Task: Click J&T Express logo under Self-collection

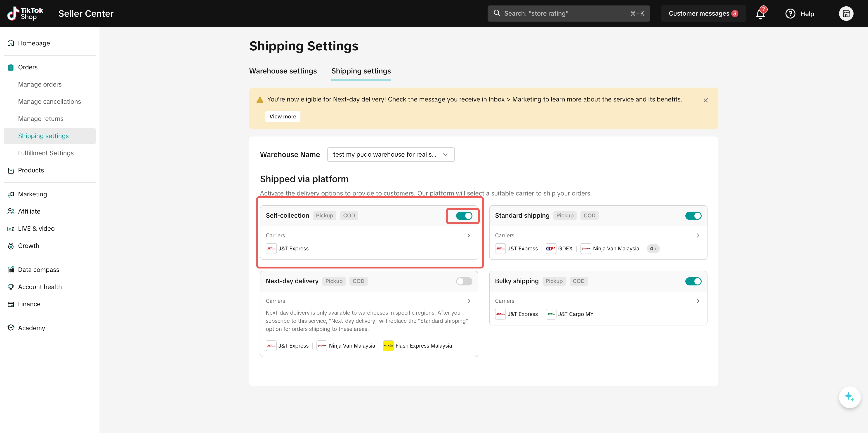Action: [x=271, y=249]
